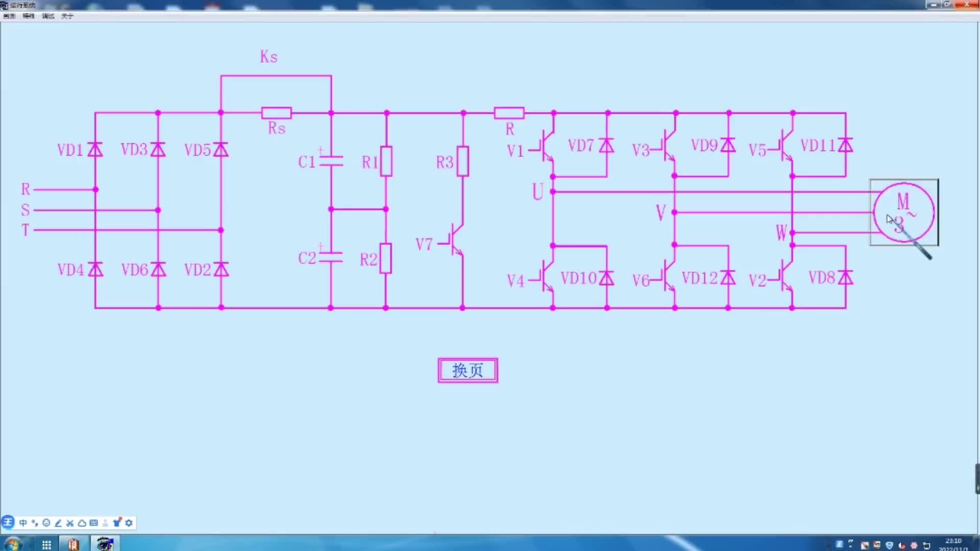Click the output phase U label

(538, 192)
